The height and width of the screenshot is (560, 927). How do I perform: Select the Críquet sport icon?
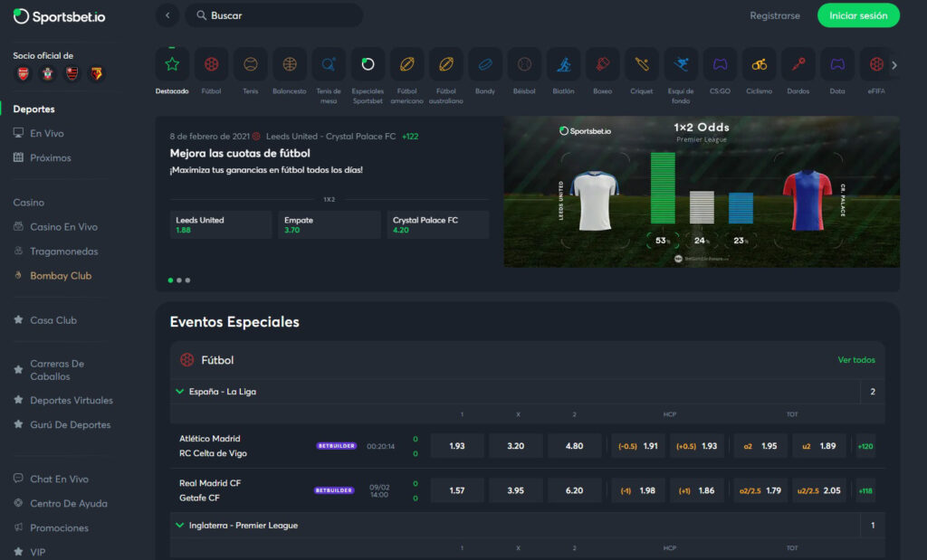642,64
